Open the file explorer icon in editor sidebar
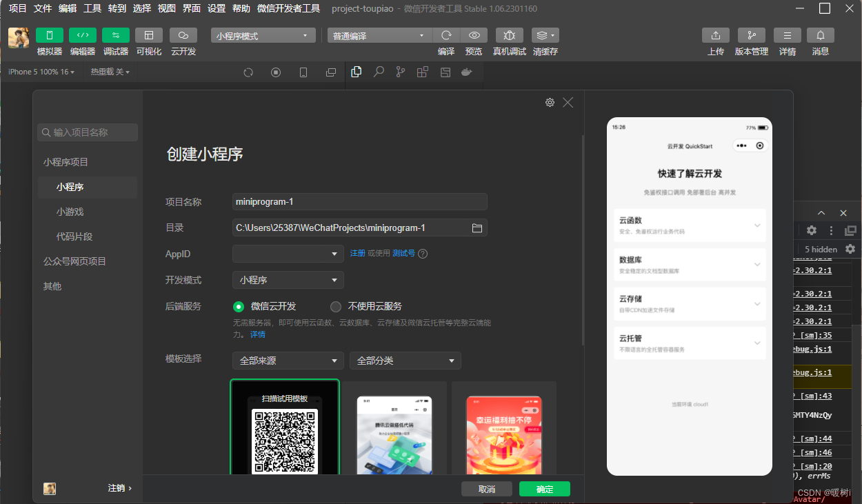This screenshot has height=504, width=862. click(357, 72)
